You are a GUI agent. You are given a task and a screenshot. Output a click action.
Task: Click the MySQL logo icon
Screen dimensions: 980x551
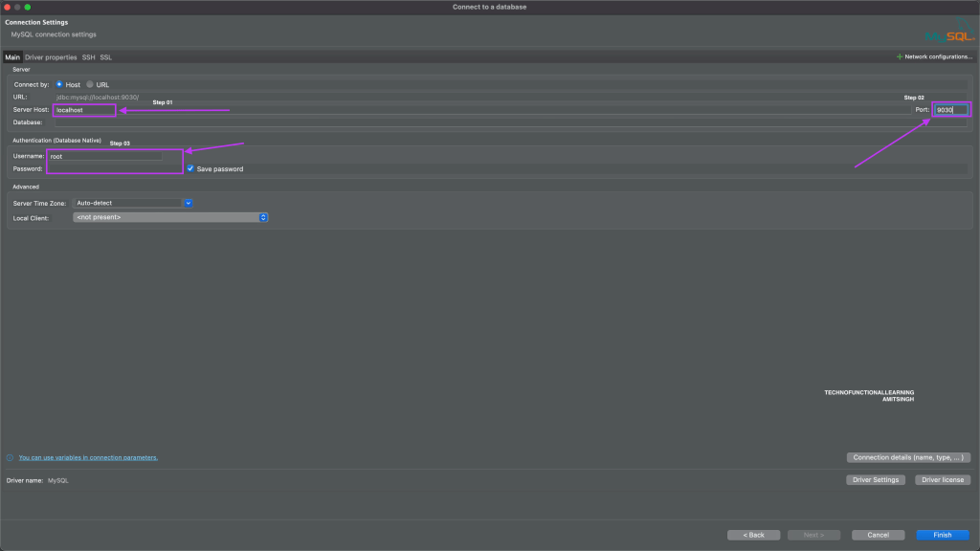(947, 34)
